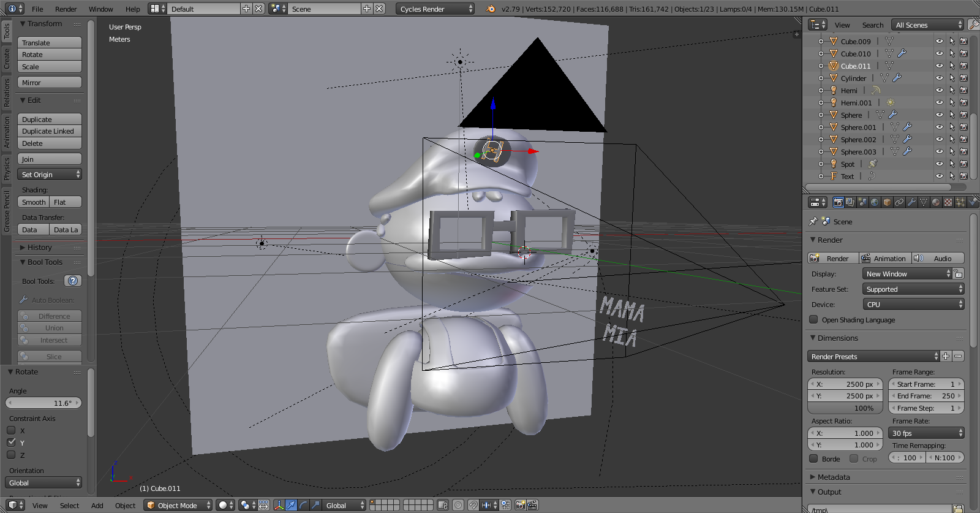The width and height of the screenshot is (980, 513).
Task: Hide Cube.009 using its eye icon
Action: (x=940, y=41)
